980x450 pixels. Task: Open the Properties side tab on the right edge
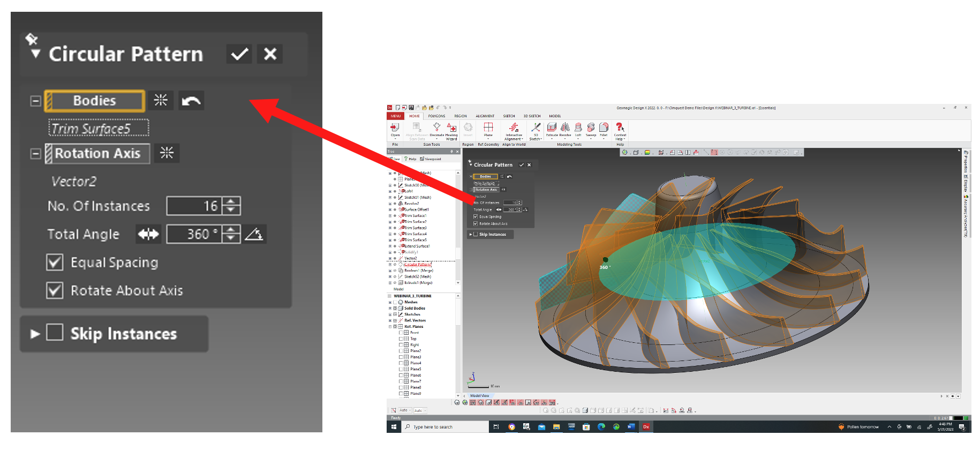tap(966, 161)
